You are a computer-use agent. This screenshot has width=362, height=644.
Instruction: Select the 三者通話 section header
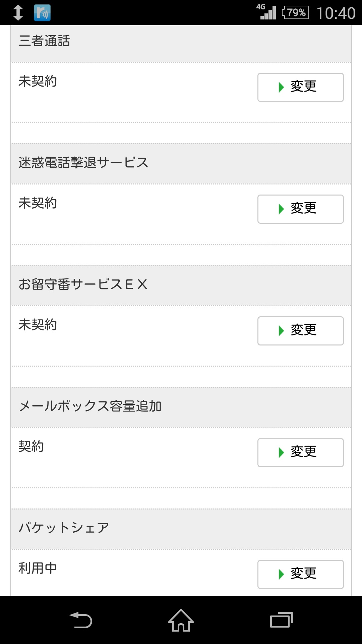coord(44,41)
